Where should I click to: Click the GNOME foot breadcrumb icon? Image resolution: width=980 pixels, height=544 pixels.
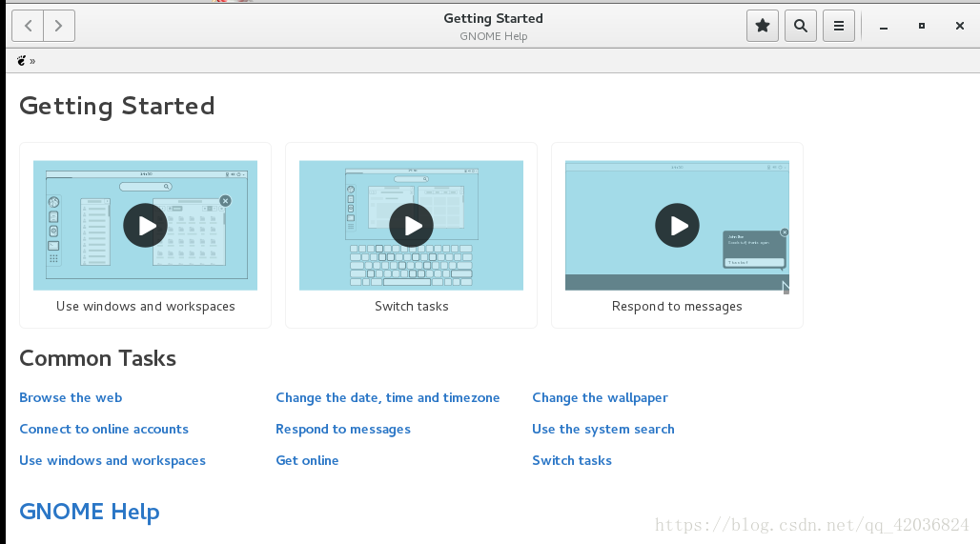click(21, 61)
